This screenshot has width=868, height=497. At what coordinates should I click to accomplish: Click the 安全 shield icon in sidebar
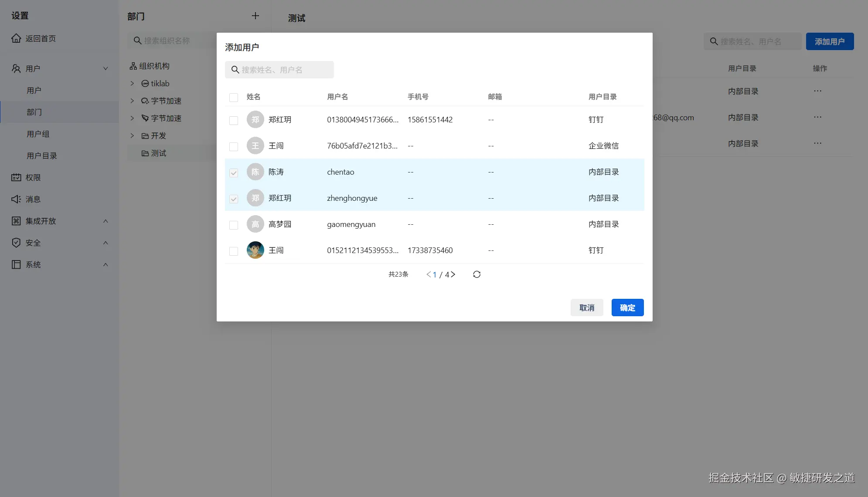[16, 243]
